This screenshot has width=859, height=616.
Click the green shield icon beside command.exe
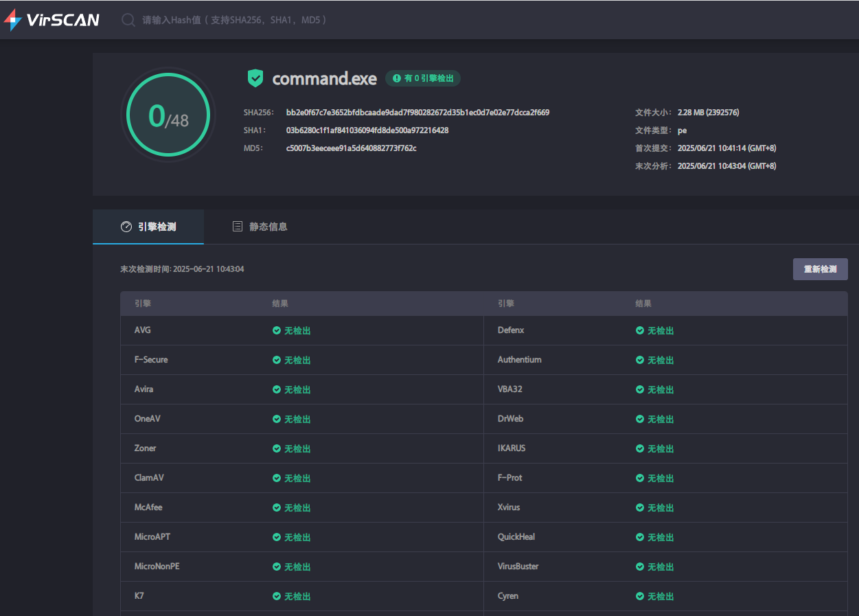point(255,78)
